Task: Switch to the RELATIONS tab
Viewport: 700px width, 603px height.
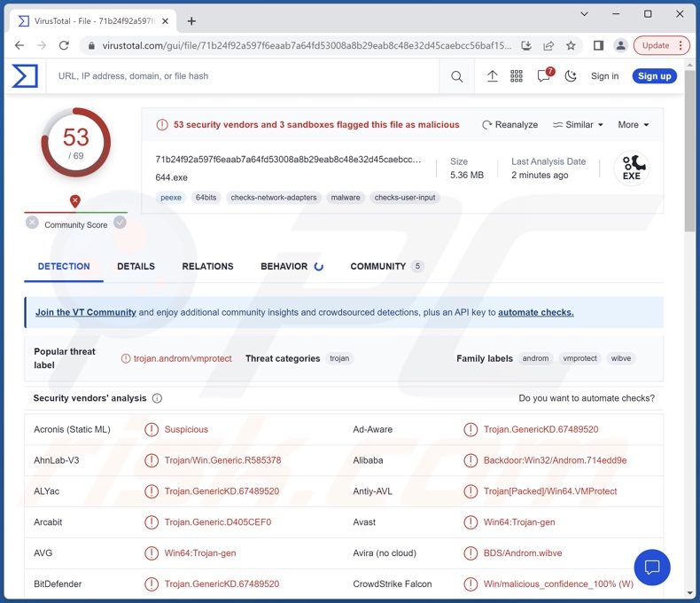Action: coord(207,266)
